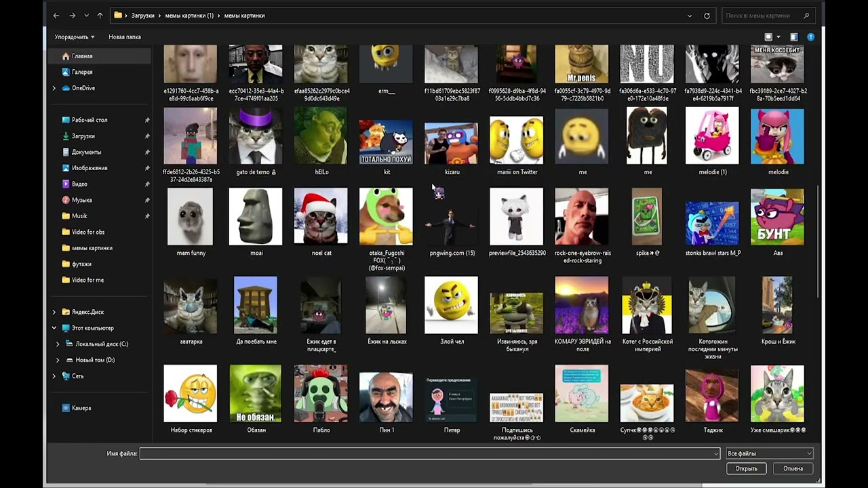Open the help icon
868x488 pixels.
point(810,37)
